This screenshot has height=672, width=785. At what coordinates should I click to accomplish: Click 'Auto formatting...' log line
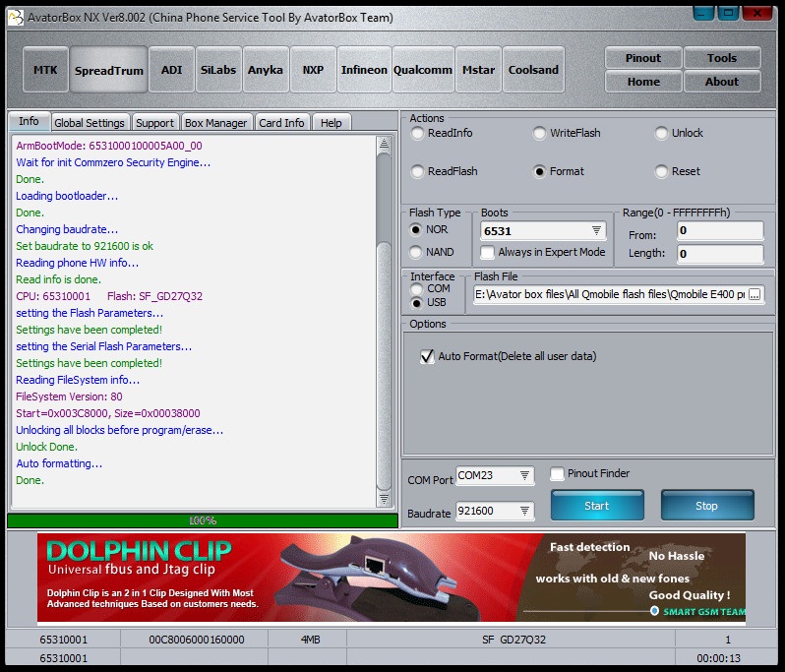point(59,463)
